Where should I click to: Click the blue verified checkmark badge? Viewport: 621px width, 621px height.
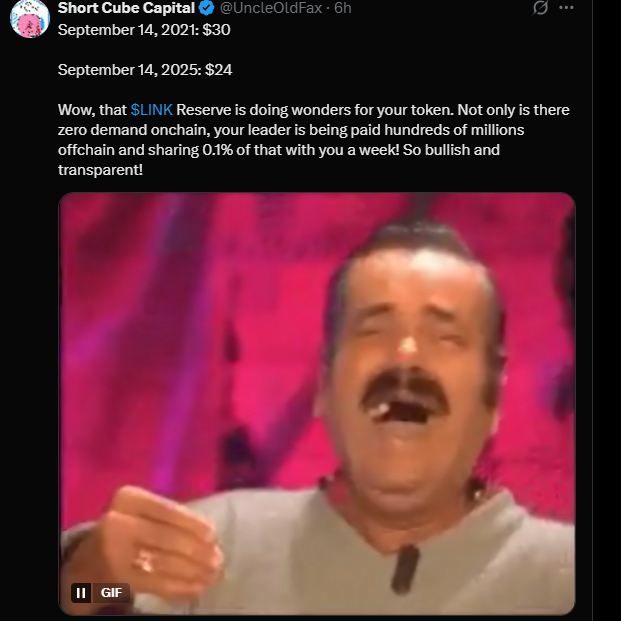pos(206,8)
